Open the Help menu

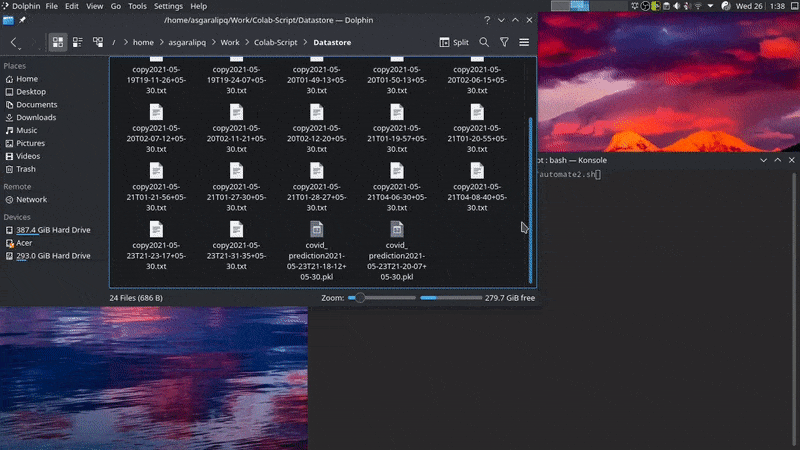[x=198, y=6]
